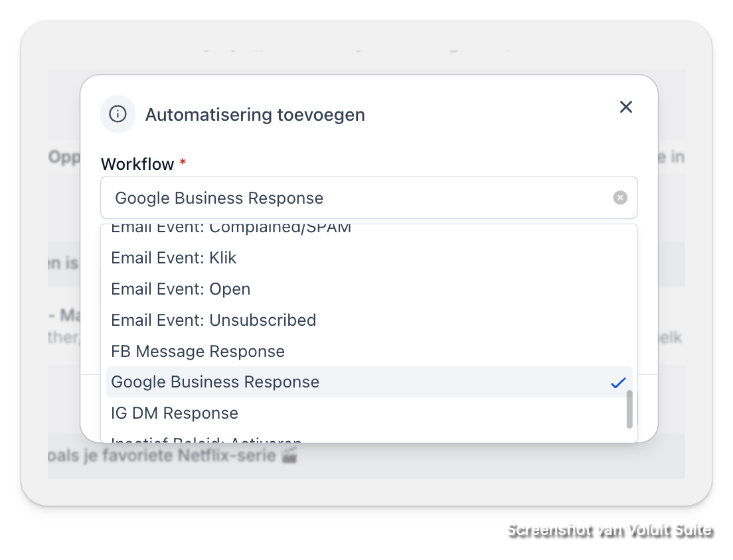Click the Workflow field label
The height and width of the screenshot is (560, 733).
pos(137,164)
